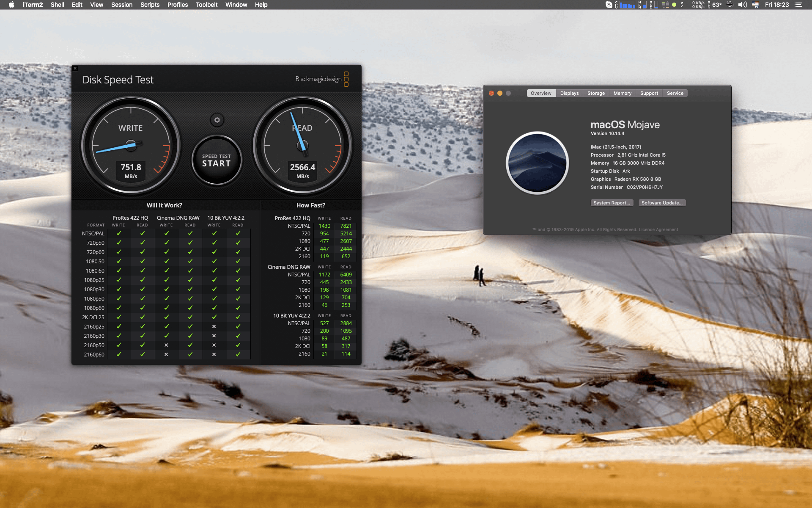Click the 2K DCI 25 format row label

click(x=93, y=317)
